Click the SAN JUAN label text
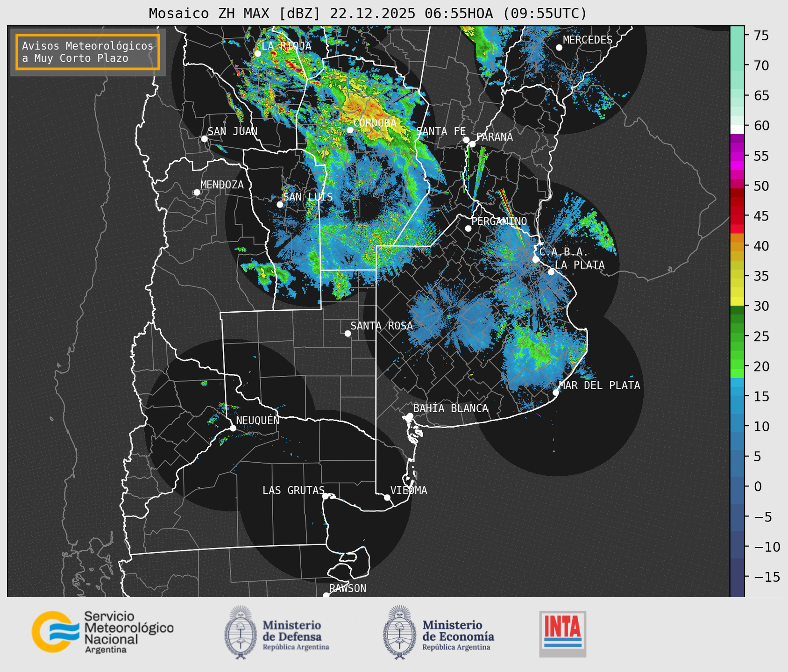 tap(233, 131)
